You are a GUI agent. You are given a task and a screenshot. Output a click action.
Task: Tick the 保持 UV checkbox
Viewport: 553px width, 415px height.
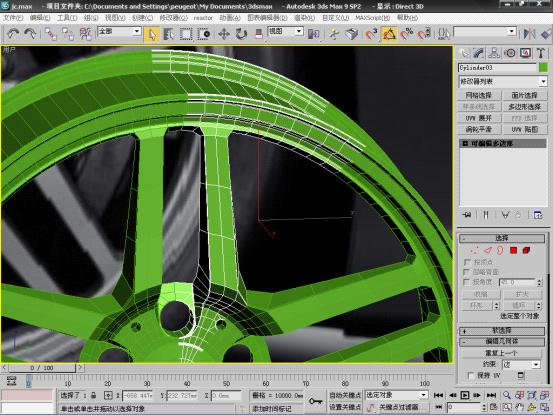tap(470, 375)
